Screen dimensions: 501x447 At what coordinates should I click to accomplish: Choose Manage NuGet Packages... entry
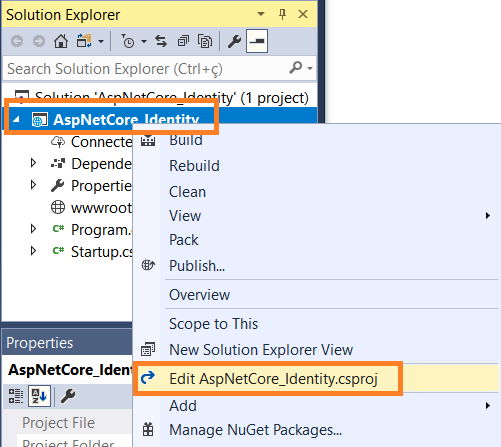(x=255, y=430)
